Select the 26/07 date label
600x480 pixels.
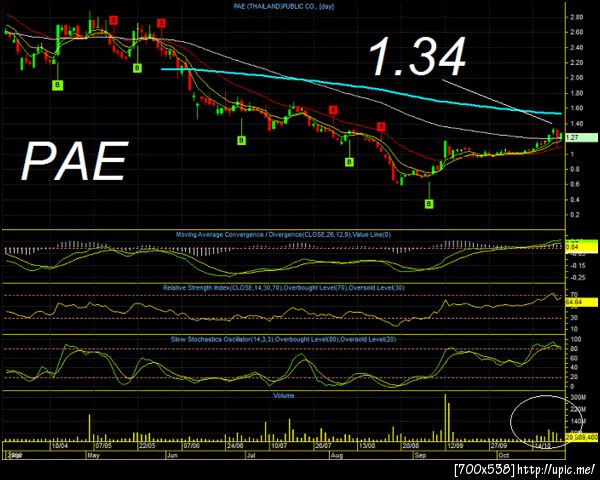click(x=323, y=446)
